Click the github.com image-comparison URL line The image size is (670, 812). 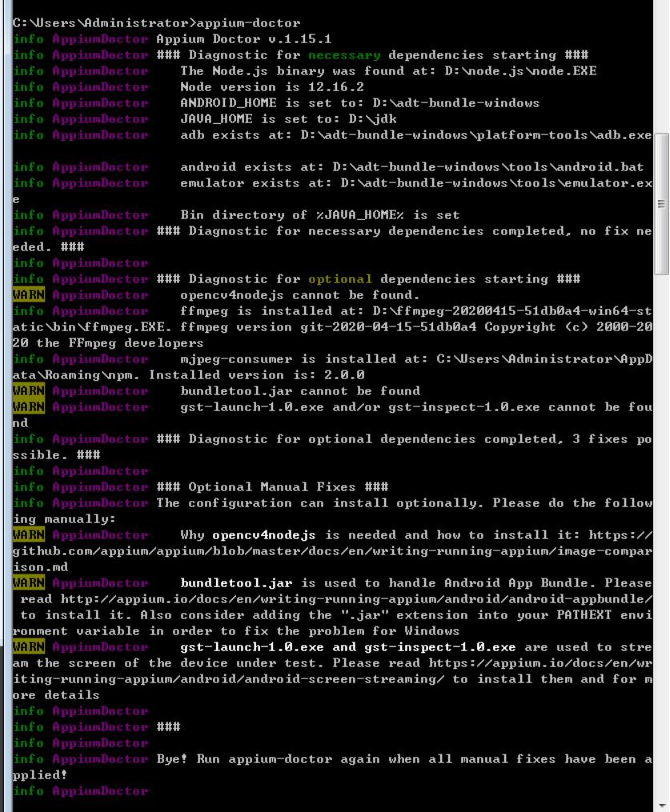pyautogui.click(x=332, y=551)
